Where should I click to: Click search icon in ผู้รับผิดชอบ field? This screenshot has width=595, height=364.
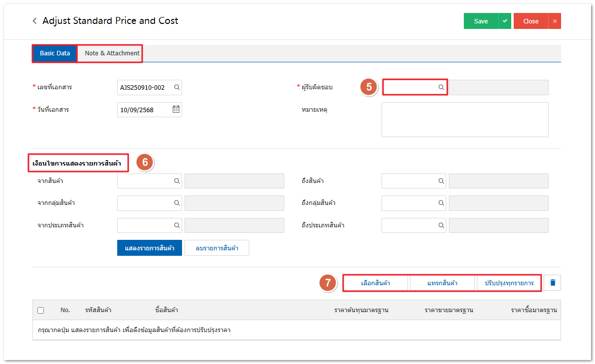tap(441, 87)
